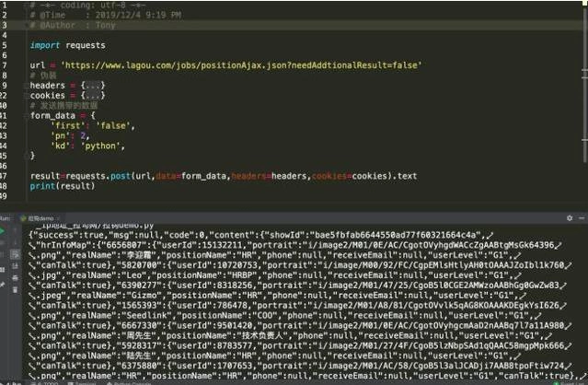588x385 pixels.
Task: Click "hrInfoMap" in the console output
Action: click(63, 246)
